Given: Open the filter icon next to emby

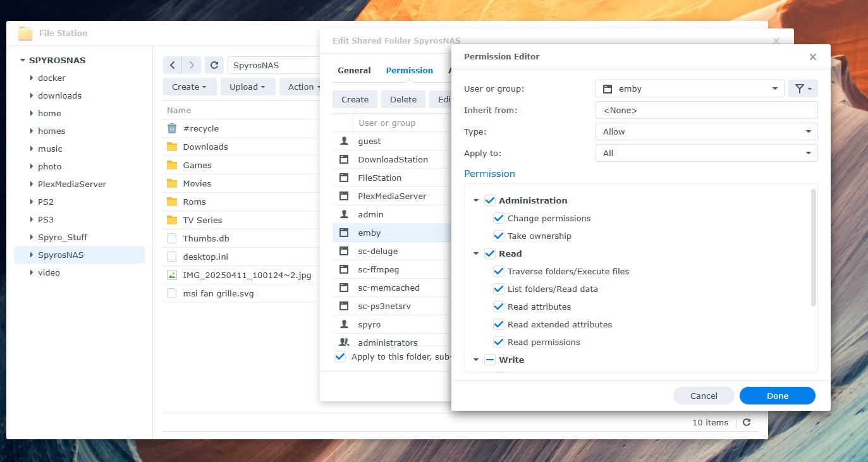Looking at the screenshot, I should [803, 89].
